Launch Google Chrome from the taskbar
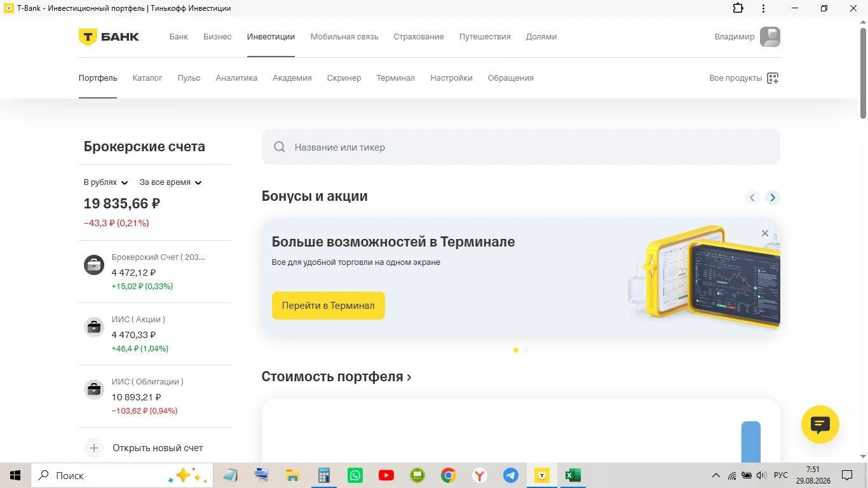Screen dimensions: 868x488 click(x=449, y=475)
